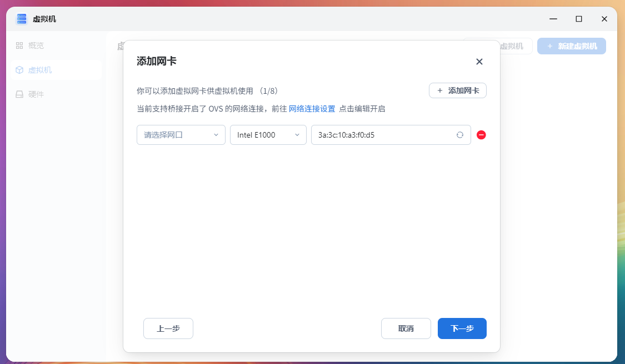Click the 虚拟机 app icon in title bar
The image size is (625, 364).
pyautogui.click(x=22, y=19)
